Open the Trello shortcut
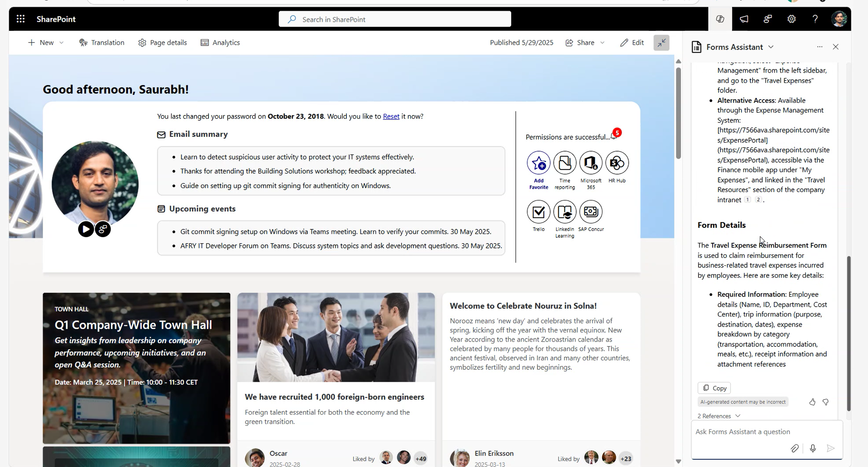The height and width of the screenshot is (467, 868). [538, 211]
